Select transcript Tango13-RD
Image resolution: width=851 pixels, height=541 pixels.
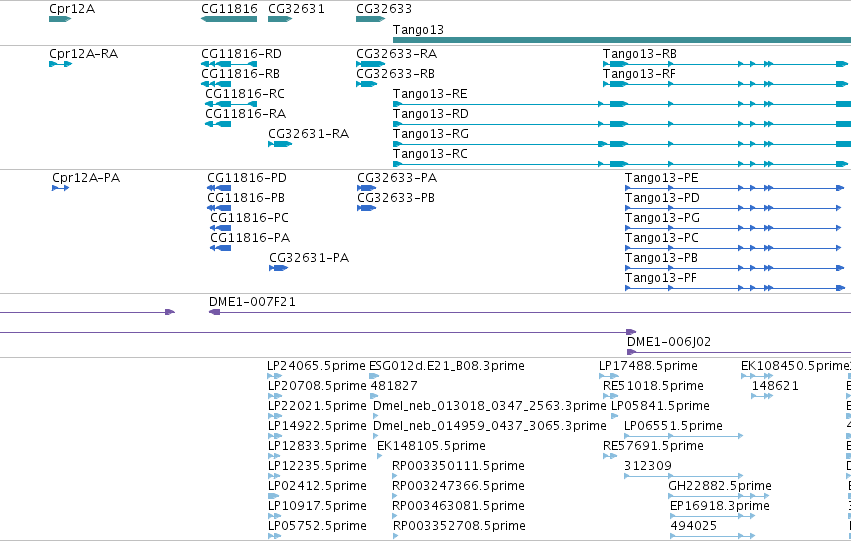(x=430, y=114)
